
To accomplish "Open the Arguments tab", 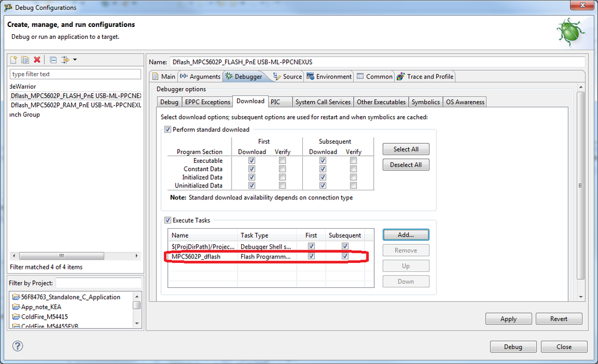I will point(201,76).
